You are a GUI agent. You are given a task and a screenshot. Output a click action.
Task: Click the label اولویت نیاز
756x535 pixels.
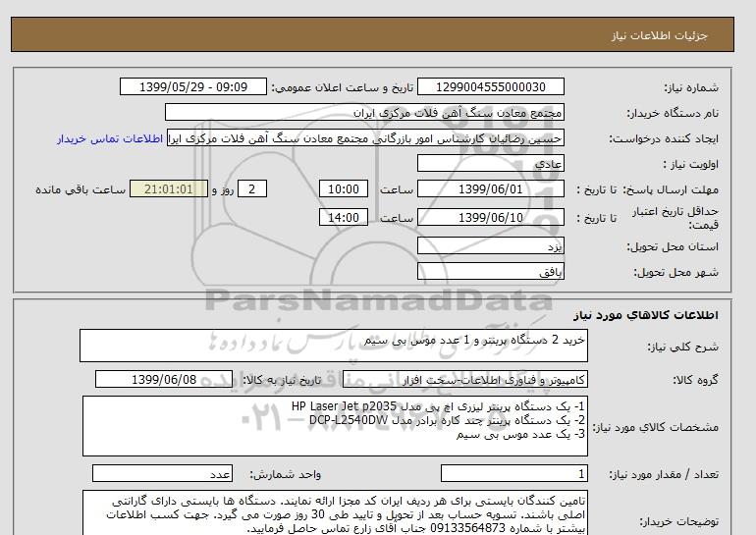(691, 164)
